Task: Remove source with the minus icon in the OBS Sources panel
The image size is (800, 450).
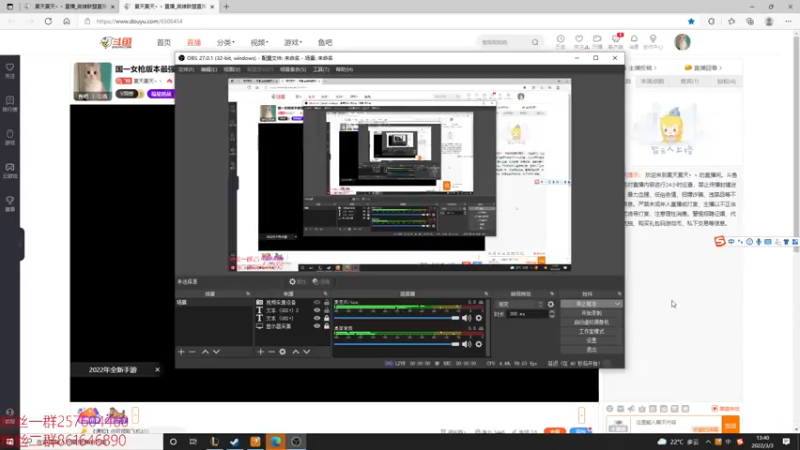Action: 271,352
